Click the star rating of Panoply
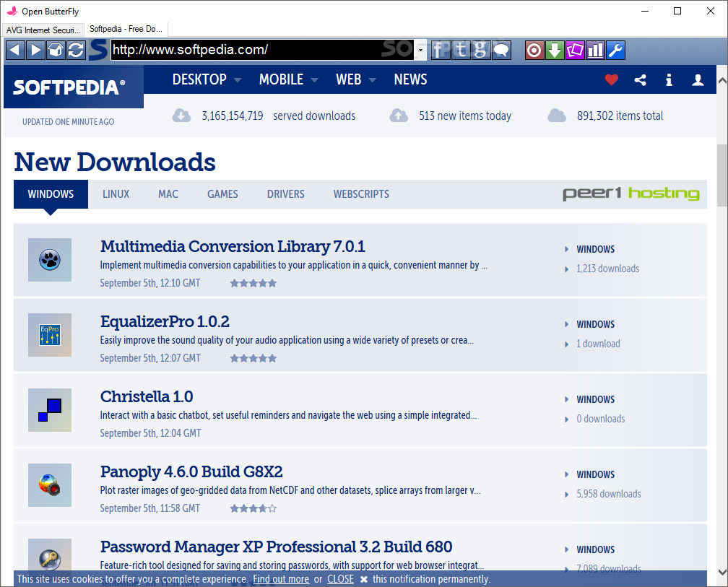 click(253, 508)
